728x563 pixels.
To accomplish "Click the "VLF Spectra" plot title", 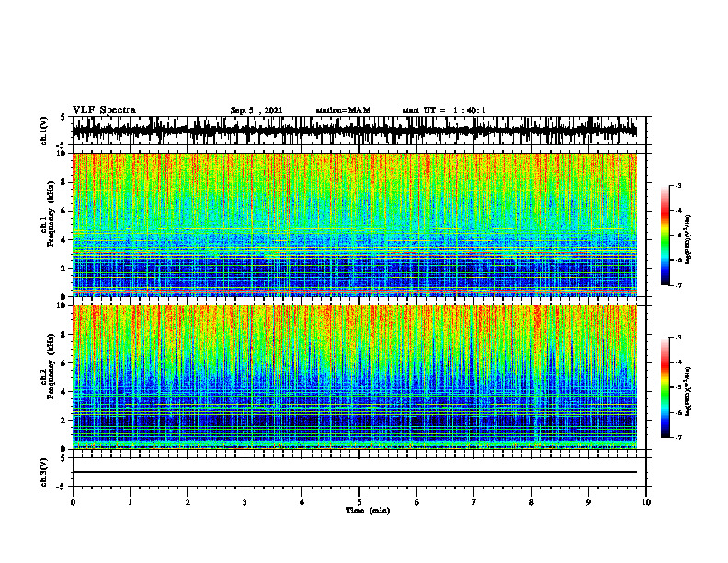I will (x=104, y=110).
